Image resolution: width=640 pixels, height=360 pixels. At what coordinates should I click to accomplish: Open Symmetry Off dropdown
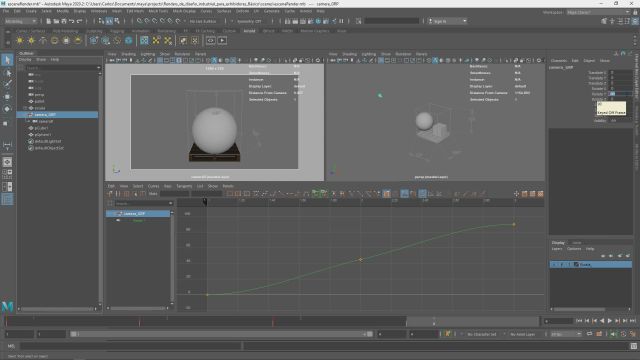(249, 21)
